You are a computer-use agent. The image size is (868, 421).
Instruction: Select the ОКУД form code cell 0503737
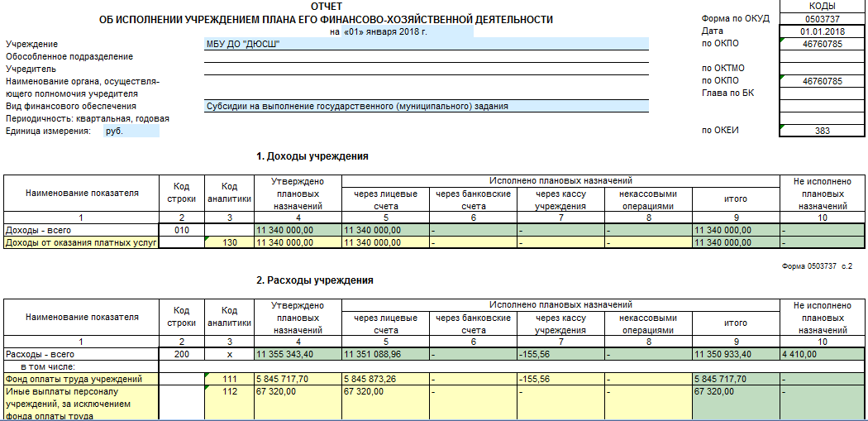point(822,18)
